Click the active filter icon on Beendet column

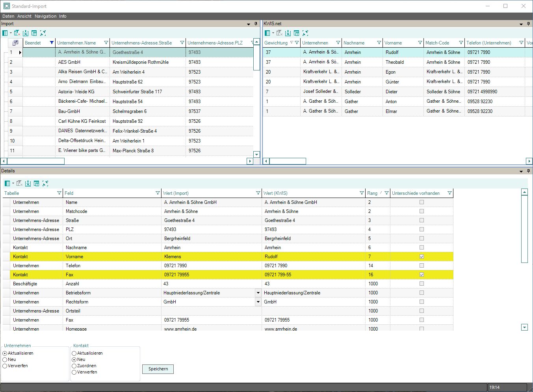coord(52,43)
